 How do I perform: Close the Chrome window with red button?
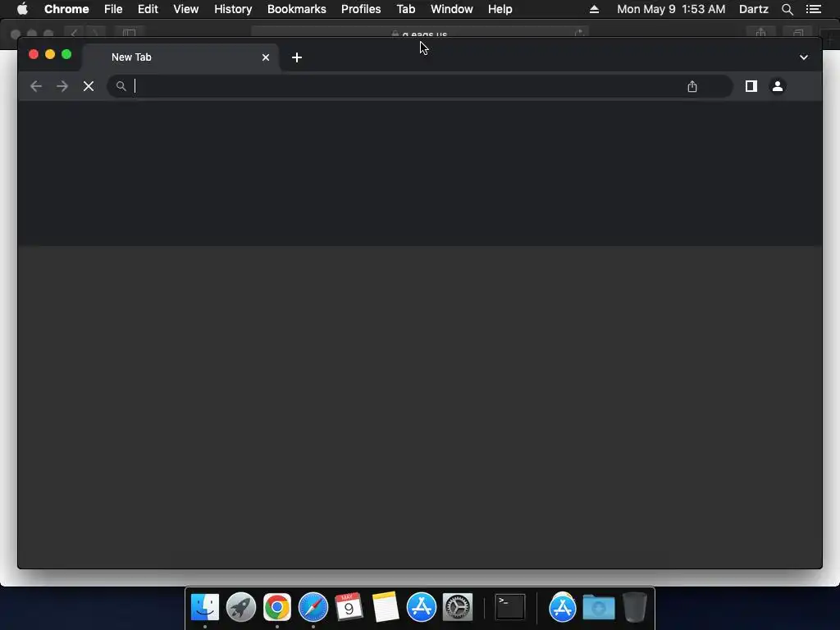click(x=33, y=54)
